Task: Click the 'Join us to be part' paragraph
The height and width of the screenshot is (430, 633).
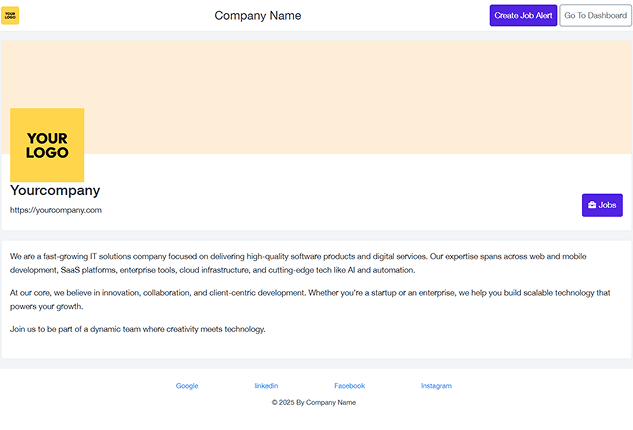Action: coord(138,329)
